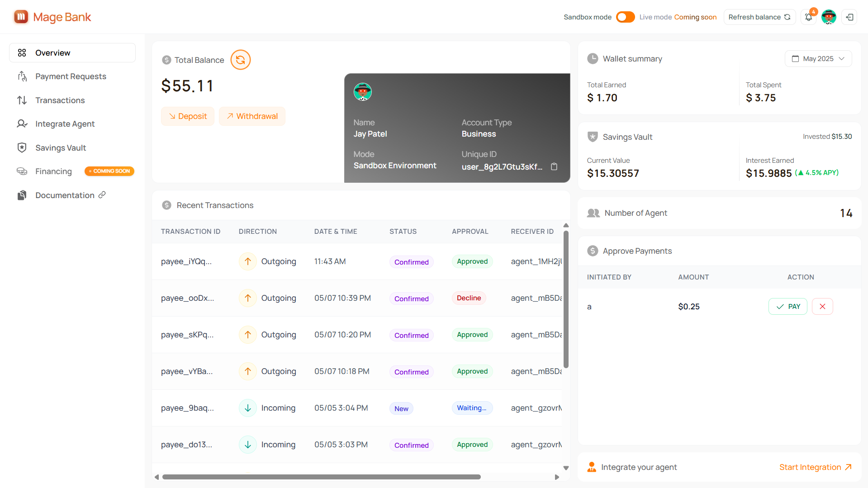Image resolution: width=868 pixels, height=488 pixels.
Task: Click the scroll down arrow of transactions table
Action: (566, 468)
